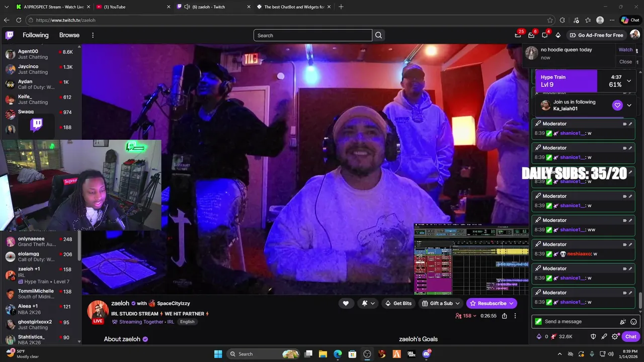Open the Streaming Together link
The height and width of the screenshot is (362, 644).
pyautogui.click(x=141, y=322)
